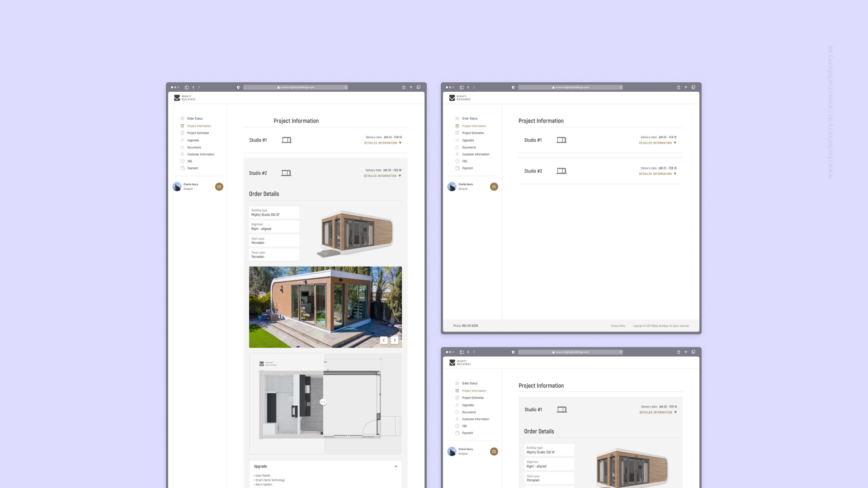This screenshot has width=868, height=488.
Task: Click address bar in bottom-right browser window
Action: click(571, 352)
